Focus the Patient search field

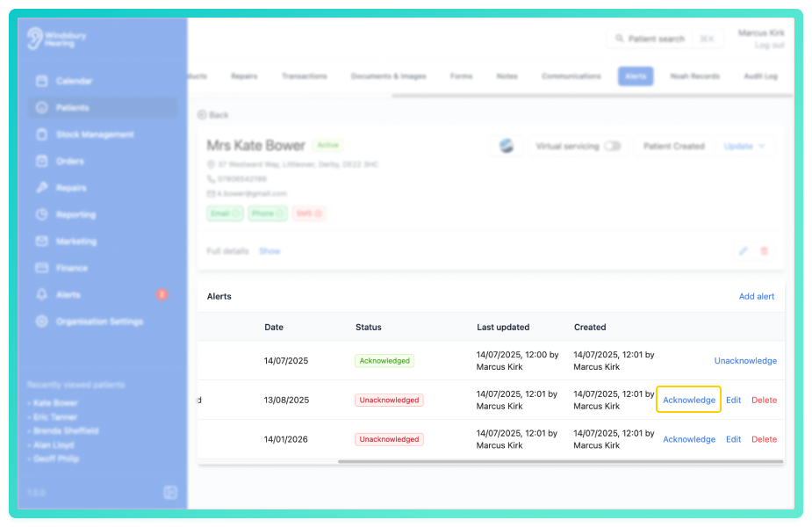(665, 39)
